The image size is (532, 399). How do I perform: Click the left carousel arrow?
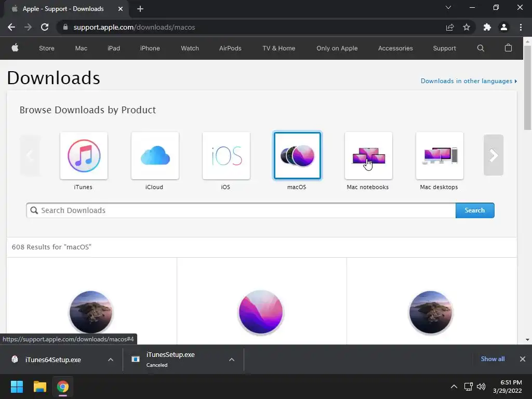pos(30,155)
